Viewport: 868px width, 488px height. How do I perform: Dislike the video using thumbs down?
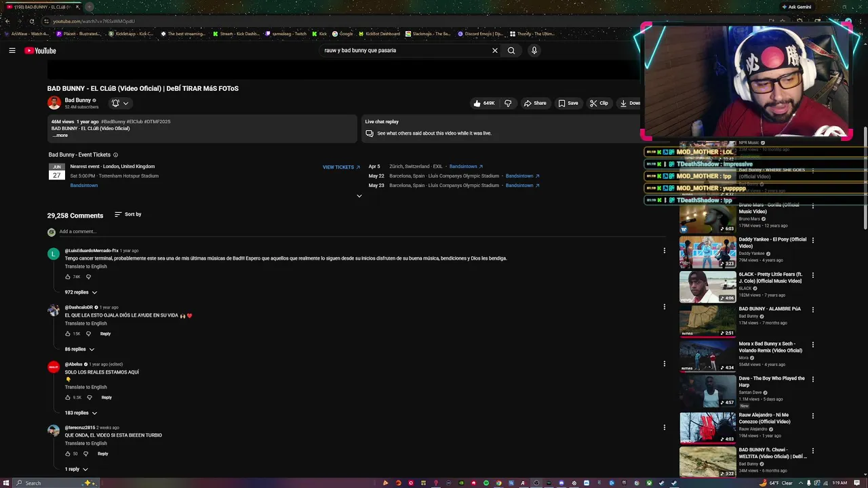508,103
